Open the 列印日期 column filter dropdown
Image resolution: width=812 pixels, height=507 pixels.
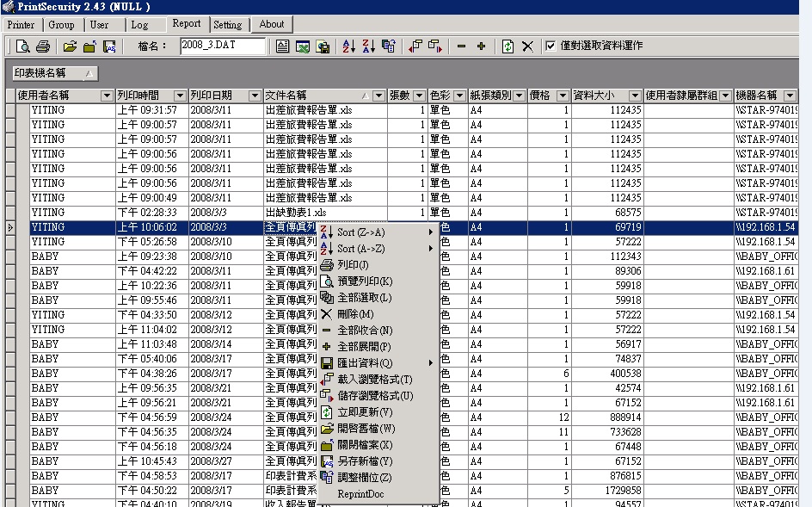(x=254, y=96)
